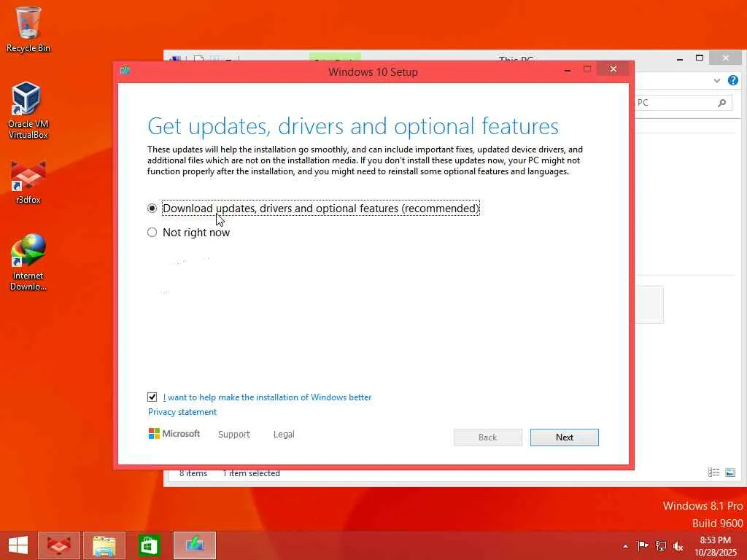Open the Internet Download Manager shortcut

point(28,262)
